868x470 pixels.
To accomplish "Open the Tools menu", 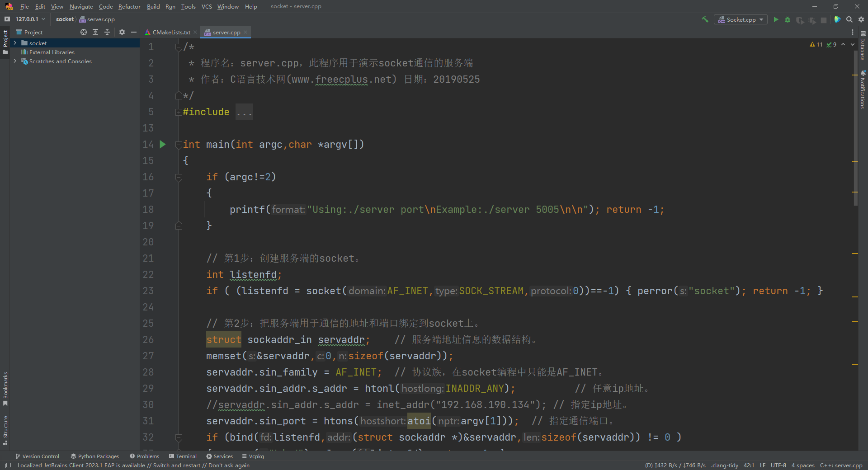I will tap(189, 6).
